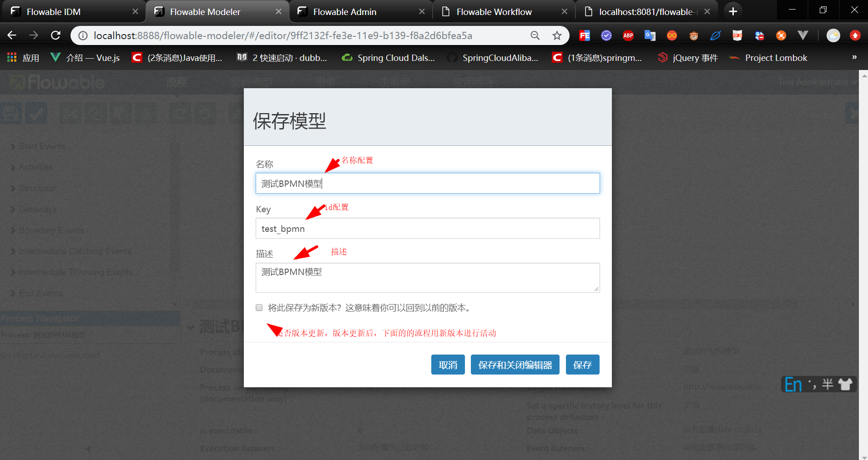Viewport: 868px width, 460px height.
Task: Toggle the save as new version checkbox
Action: 259,308
